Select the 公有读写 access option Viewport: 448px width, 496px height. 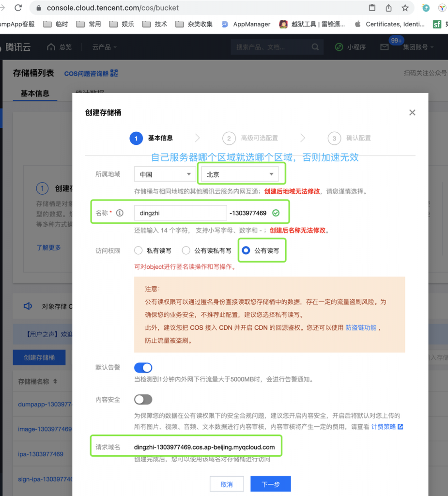click(261, 250)
